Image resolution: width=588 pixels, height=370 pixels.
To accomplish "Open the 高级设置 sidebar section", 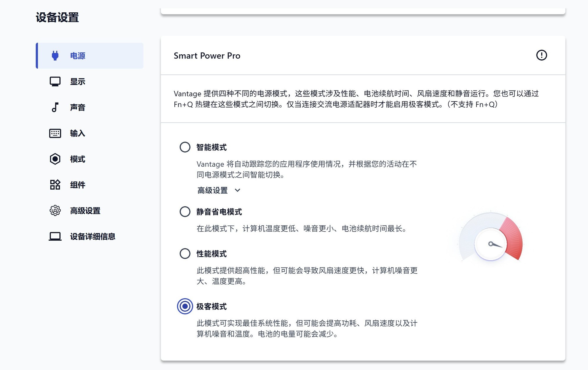I will click(90, 210).
